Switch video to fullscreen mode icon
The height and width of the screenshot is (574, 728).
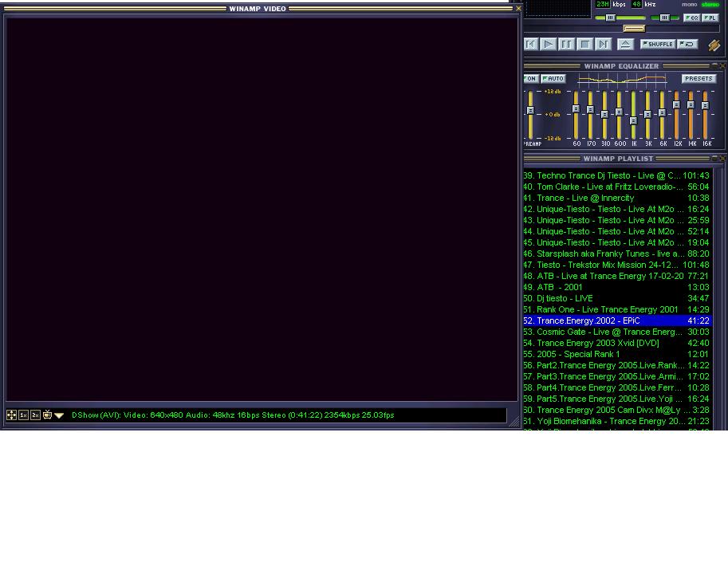point(12,415)
